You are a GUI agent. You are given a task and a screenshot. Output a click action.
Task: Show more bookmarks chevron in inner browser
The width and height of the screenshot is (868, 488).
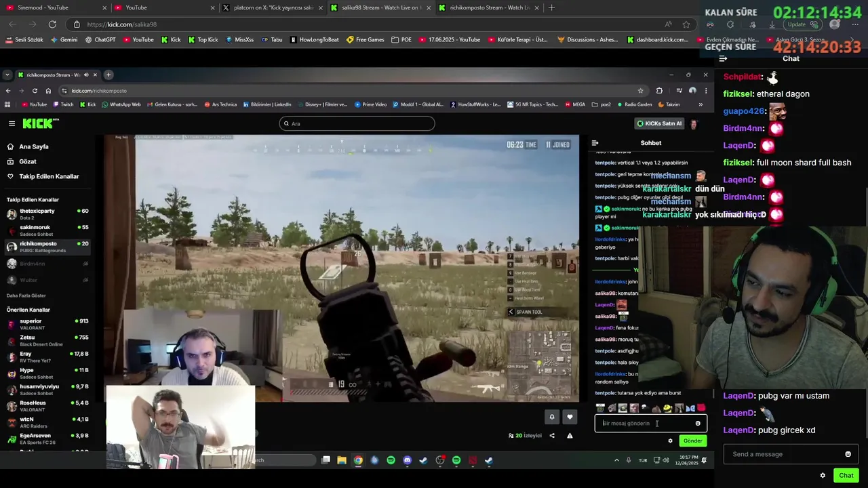tap(701, 104)
